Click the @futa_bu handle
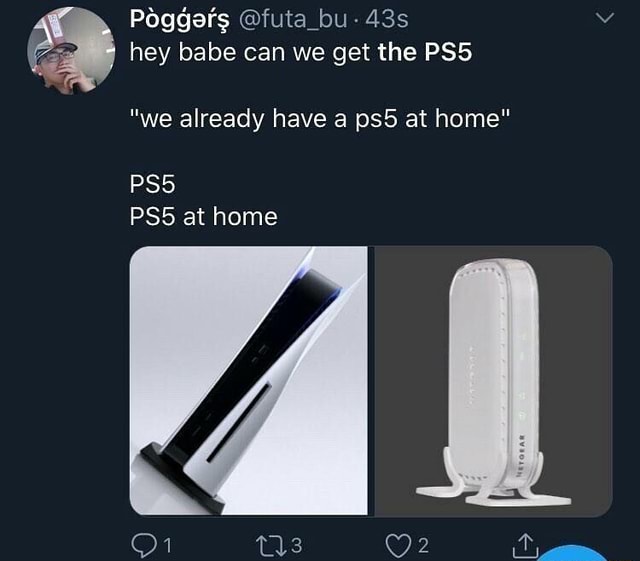The height and width of the screenshot is (561, 640). coord(293,19)
